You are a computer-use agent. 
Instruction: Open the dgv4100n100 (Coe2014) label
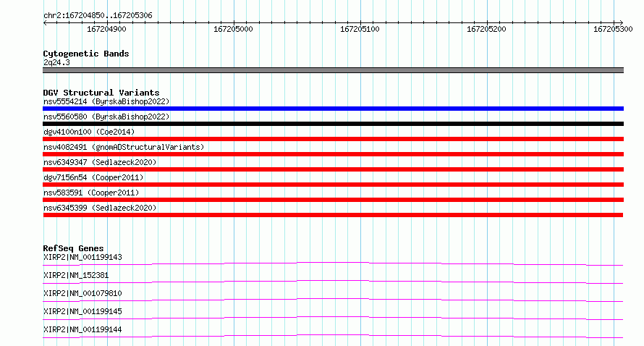[89, 132]
